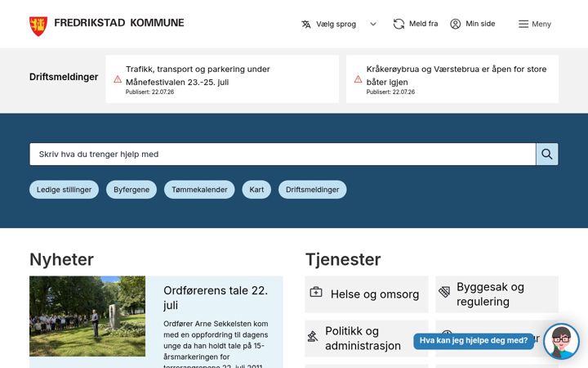The image size is (588, 368).
Task: Open the Meld fra link
Action: click(x=416, y=24)
